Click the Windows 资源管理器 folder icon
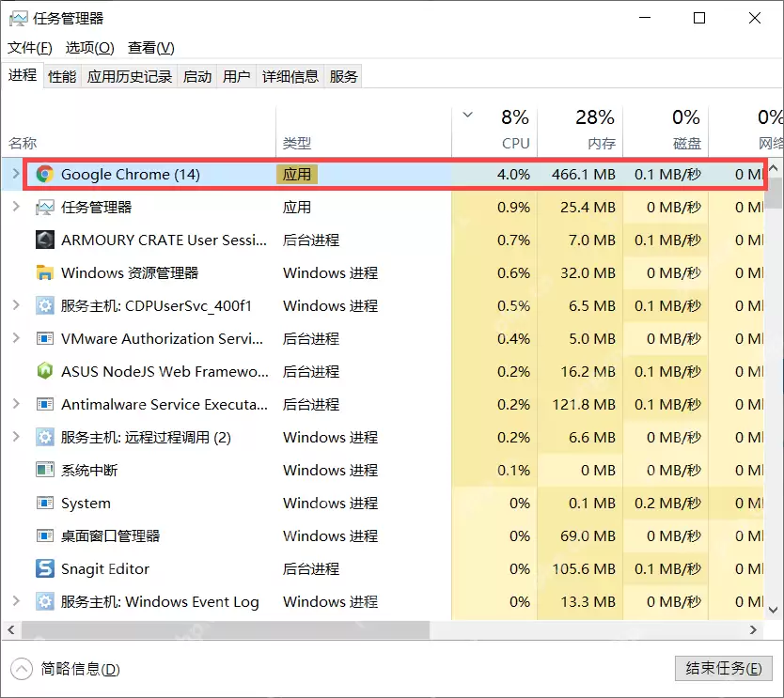The height and width of the screenshot is (698, 784). [44, 272]
